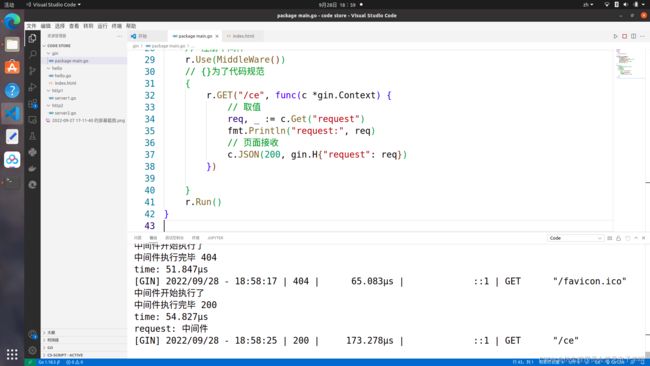
Task: Click the remote window status bar button
Action: point(29,362)
